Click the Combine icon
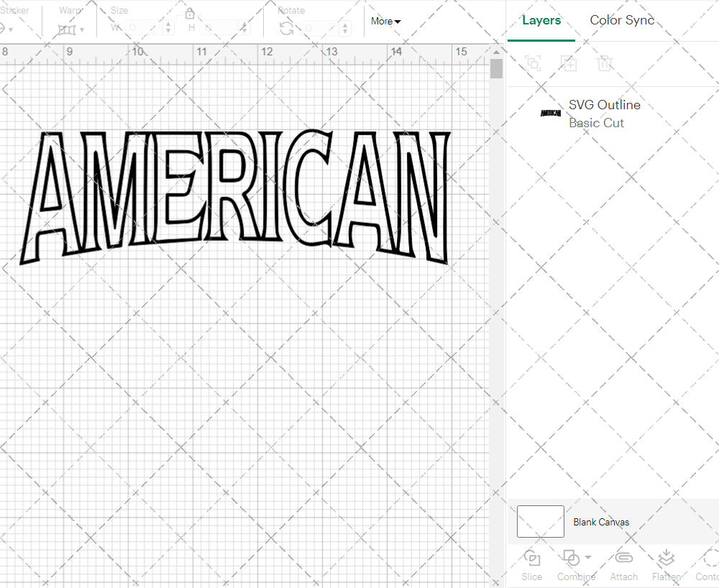Screen dimensions: 719x588 pyautogui.click(x=571, y=559)
